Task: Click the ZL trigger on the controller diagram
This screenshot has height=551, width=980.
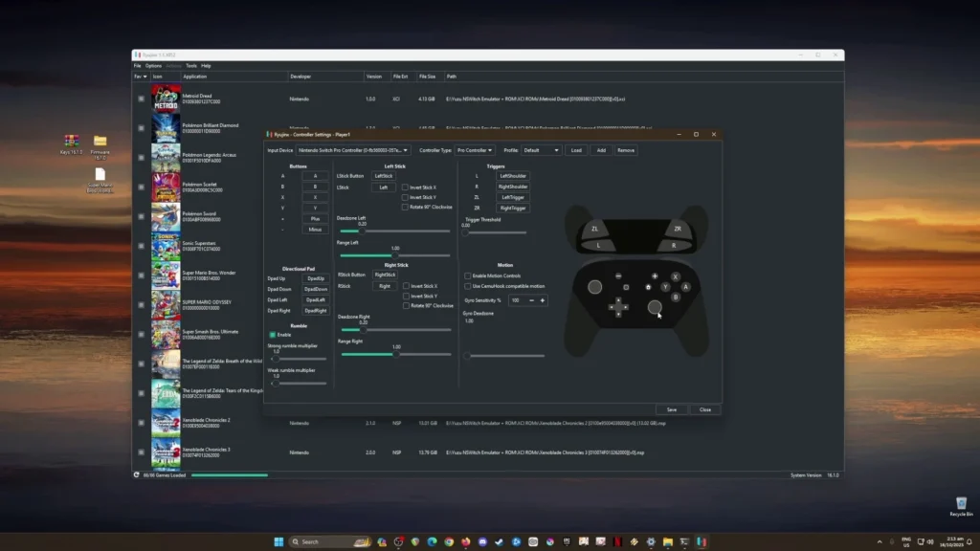Action: (x=594, y=229)
